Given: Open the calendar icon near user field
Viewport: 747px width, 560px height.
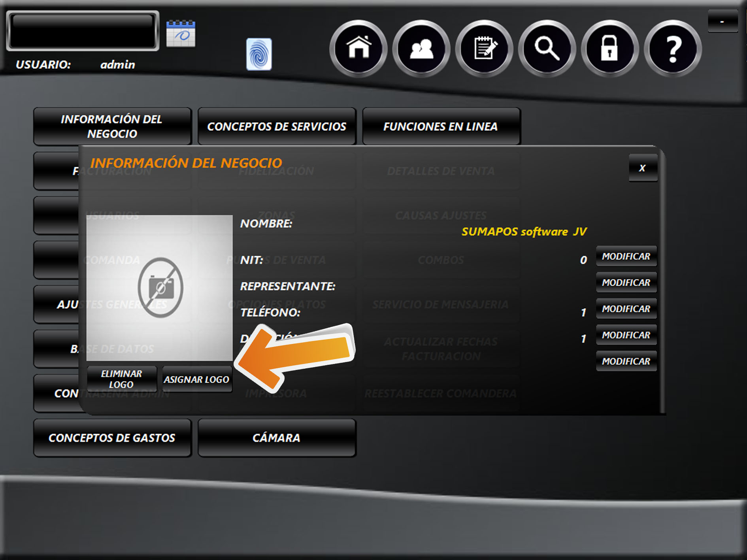Looking at the screenshot, I should click(x=181, y=34).
